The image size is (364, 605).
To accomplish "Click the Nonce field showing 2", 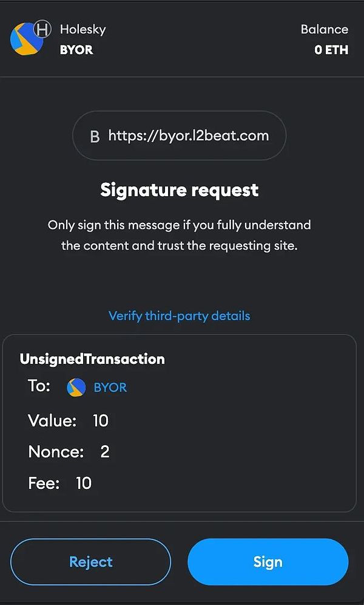I will pyautogui.click(x=104, y=452).
